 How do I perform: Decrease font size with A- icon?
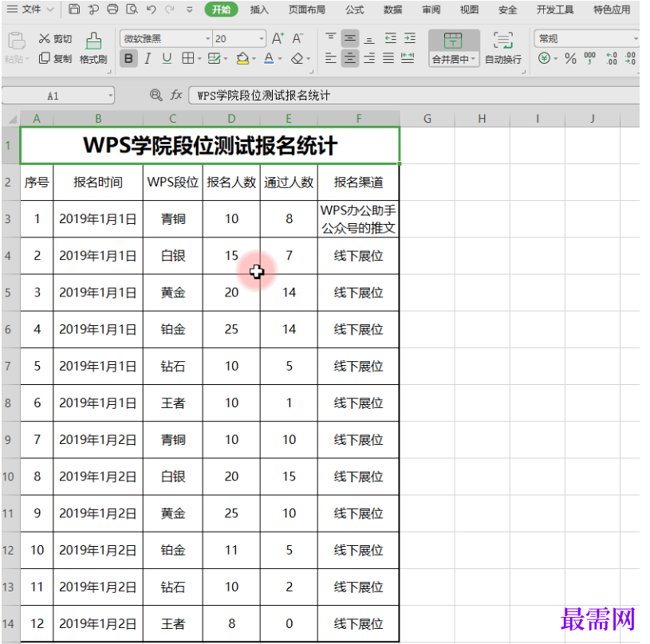point(297,39)
